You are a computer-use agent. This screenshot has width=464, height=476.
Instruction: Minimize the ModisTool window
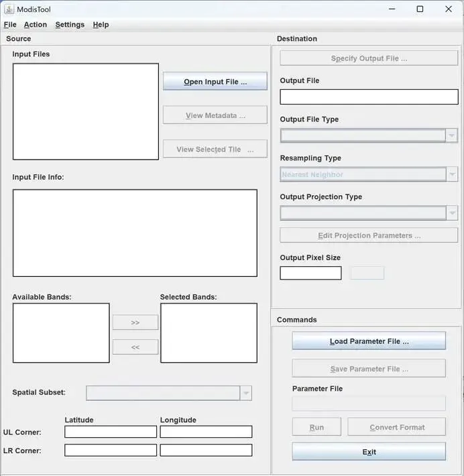click(x=392, y=9)
